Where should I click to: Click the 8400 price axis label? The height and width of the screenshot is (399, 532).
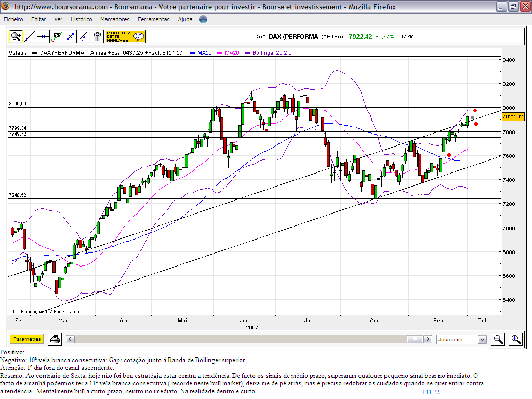(509, 60)
